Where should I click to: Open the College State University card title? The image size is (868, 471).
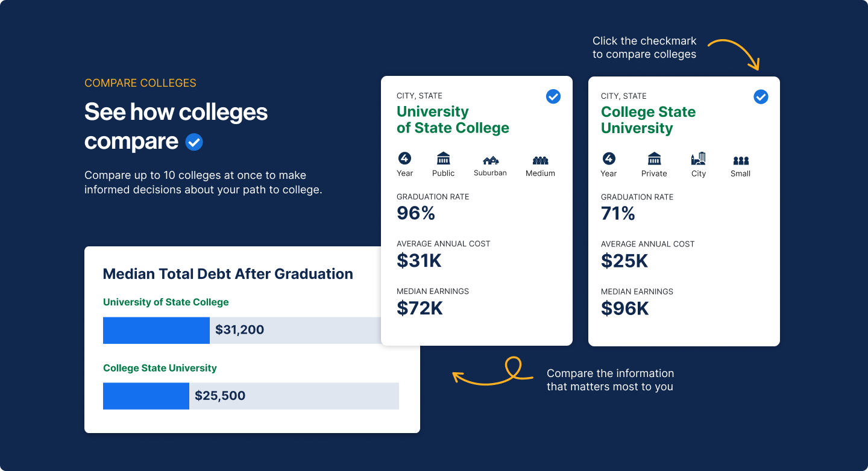[648, 120]
